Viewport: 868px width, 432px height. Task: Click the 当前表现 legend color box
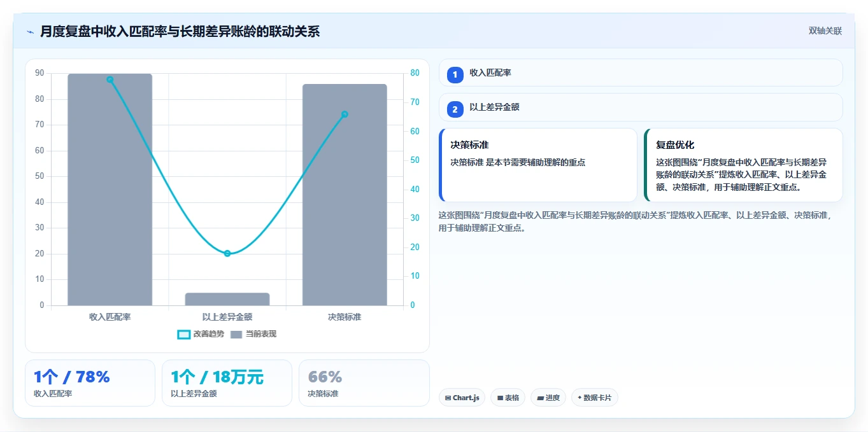236,334
